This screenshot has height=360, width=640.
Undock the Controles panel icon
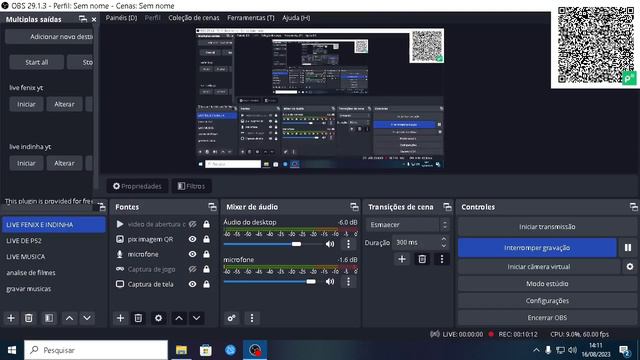pyautogui.click(x=633, y=207)
